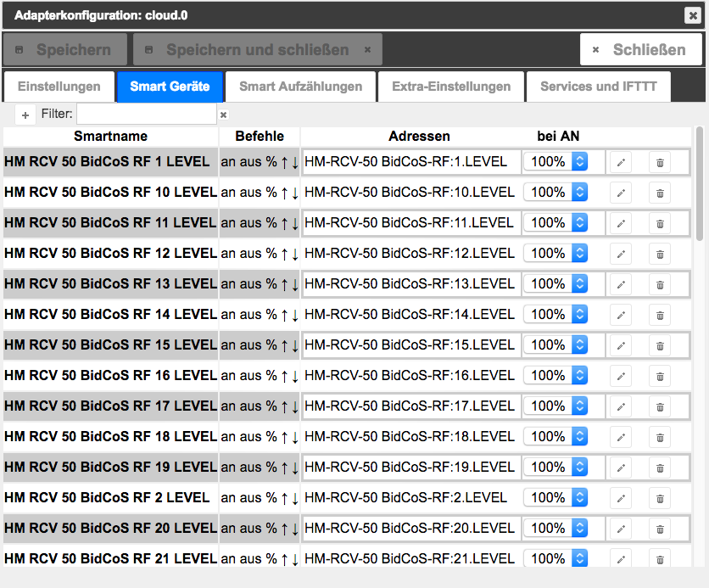Click Adressen column header
Image resolution: width=709 pixels, height=588 pixels.
pyautogui.click(x=419, y=136)
